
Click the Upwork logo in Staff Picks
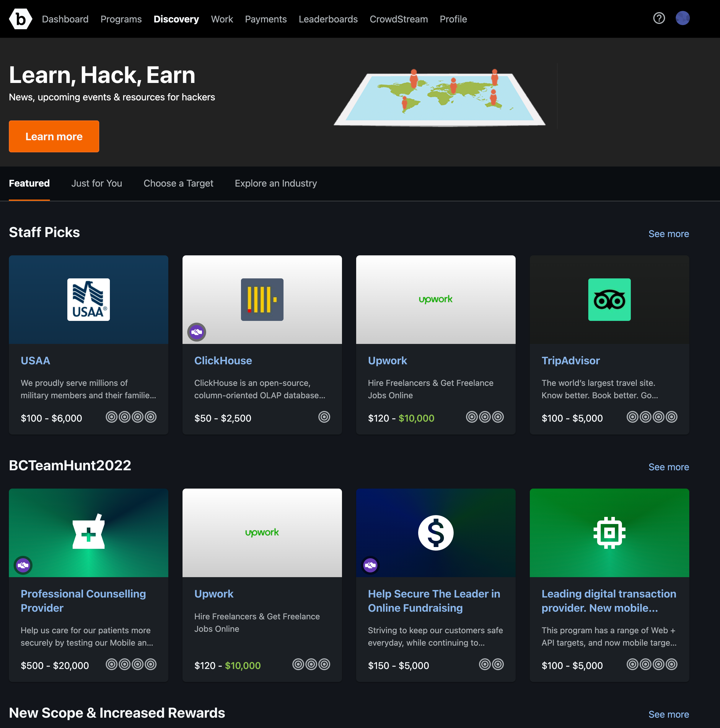[435, 299]
